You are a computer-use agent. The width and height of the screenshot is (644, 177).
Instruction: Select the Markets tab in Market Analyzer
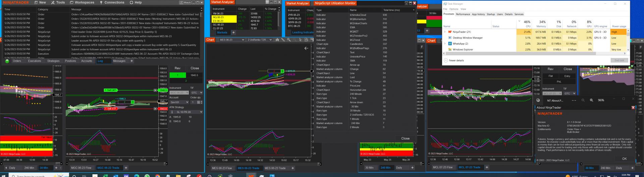[x=222, y=33]
